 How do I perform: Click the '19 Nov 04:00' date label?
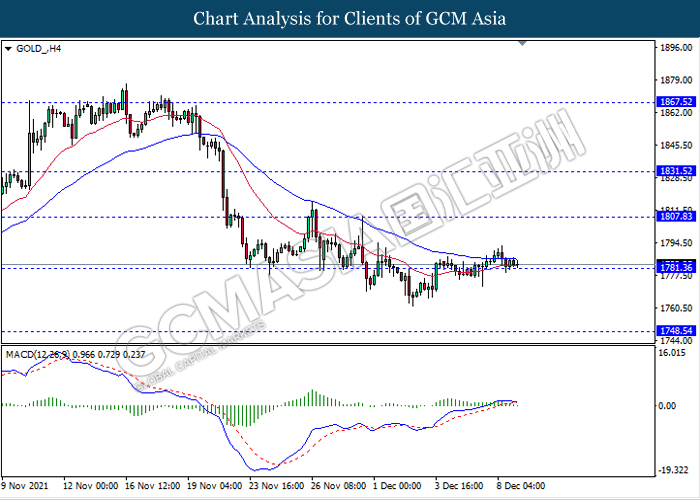click(x=215, y=486)
